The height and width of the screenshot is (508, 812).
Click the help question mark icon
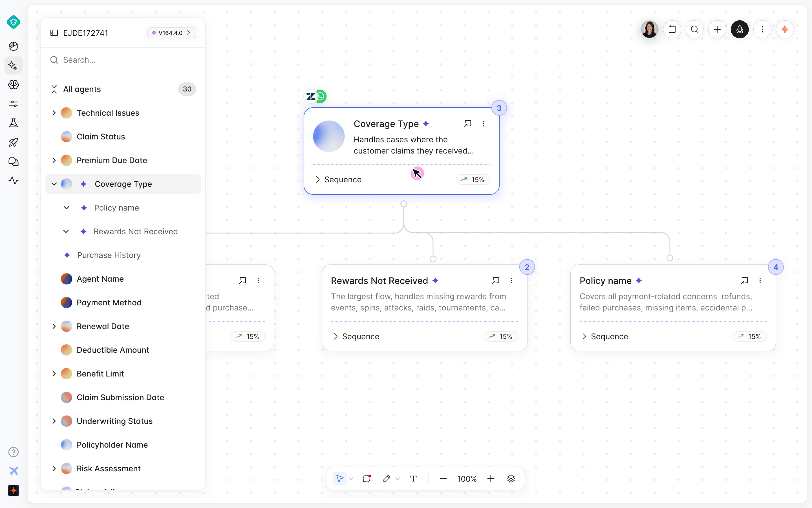click(14, 452)
